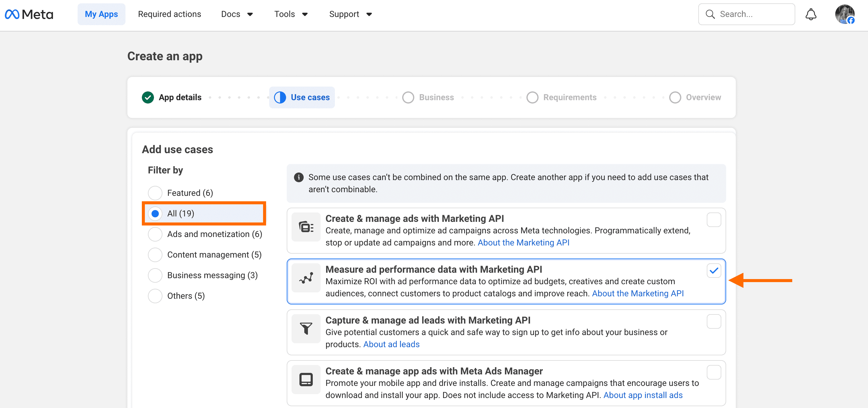Click the ad performance graph icon

pyautogui.click(x=306, y=278)
